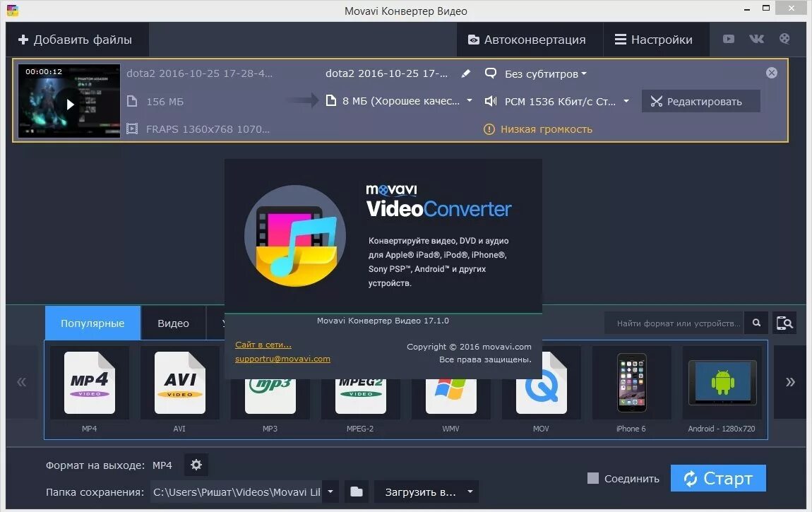Select the AVI format icon
Screen dimensions: 812x512
coord(179,383)
